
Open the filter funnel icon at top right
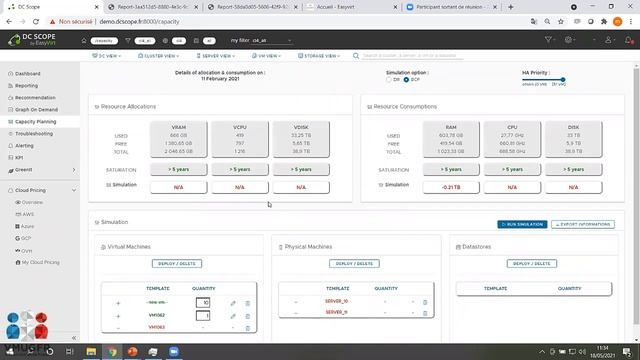pos(548,40)
